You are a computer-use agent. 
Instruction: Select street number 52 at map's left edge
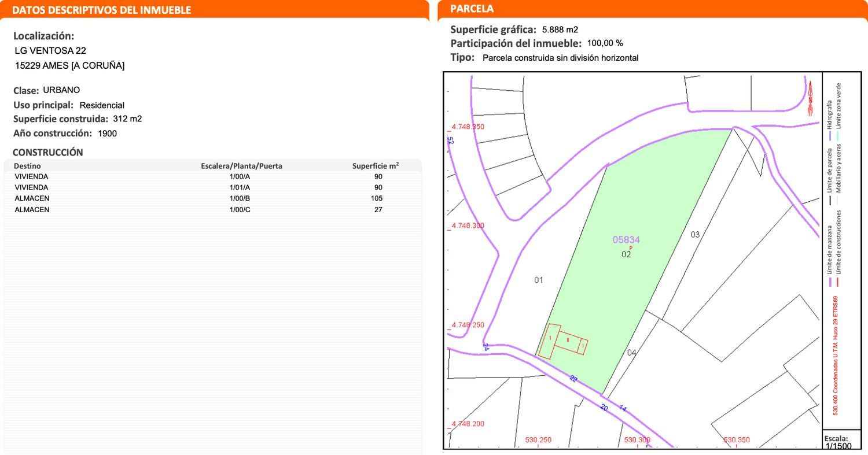pyautogui.click(x=450, y=140)
